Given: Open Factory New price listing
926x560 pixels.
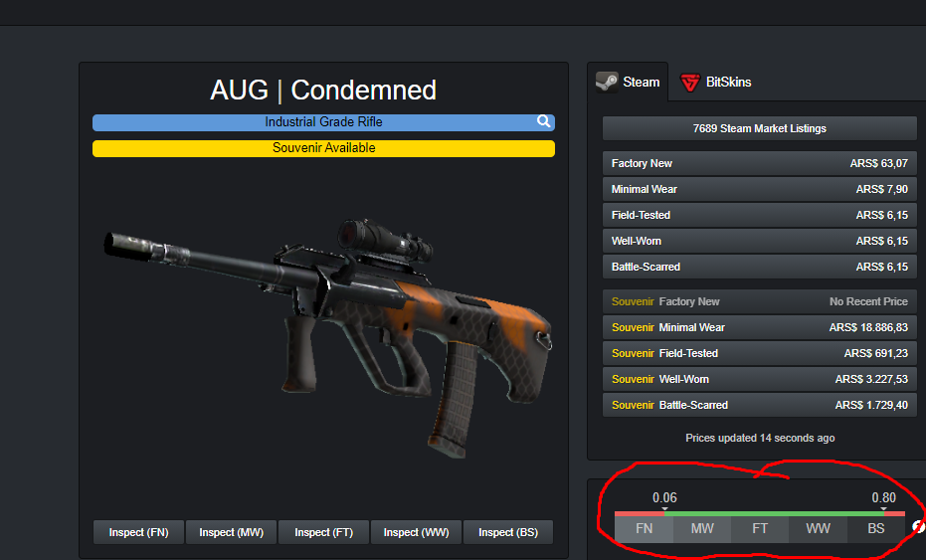Looking at the screenshot, I should point(760,163).
